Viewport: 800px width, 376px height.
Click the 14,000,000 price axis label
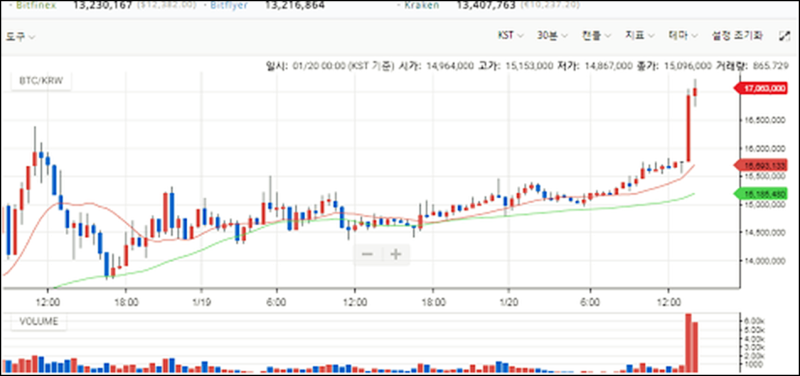765,261
